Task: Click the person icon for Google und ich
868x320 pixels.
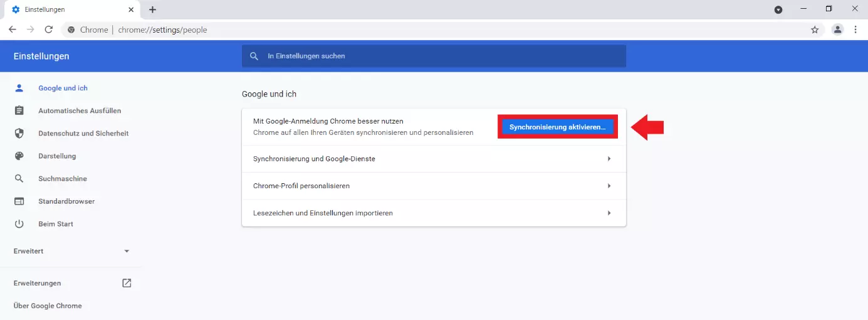Action: (19, 88)
